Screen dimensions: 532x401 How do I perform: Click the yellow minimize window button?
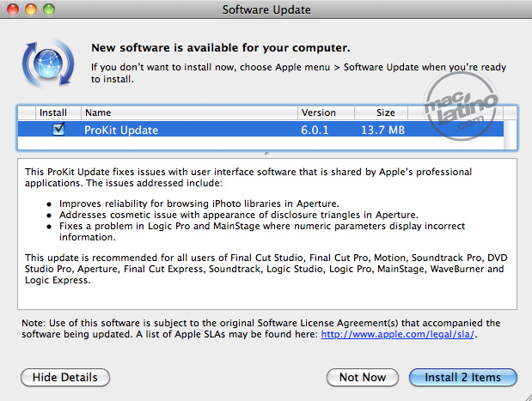pos(31,9)
